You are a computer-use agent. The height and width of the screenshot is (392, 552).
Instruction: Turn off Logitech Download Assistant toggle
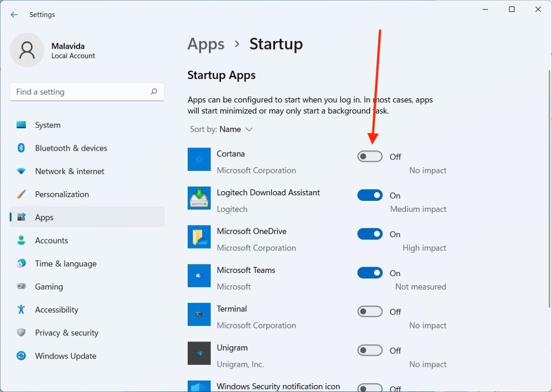(x=370, y=195)
